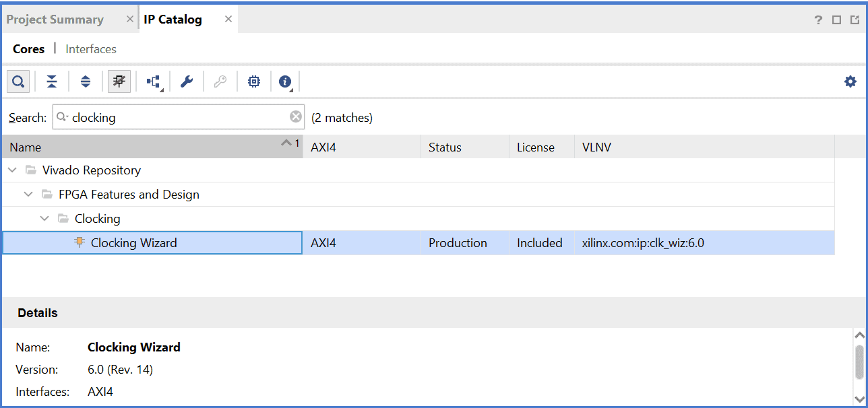Select the Clocking Wizard IP row
This screenshot has height=408, width=868.
pyautogui.click(x=133, y=243)
